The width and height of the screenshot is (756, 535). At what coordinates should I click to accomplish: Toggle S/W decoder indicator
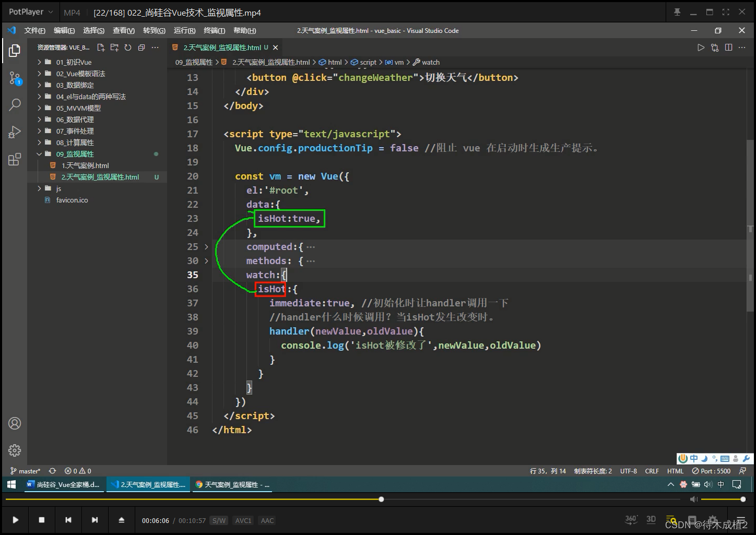point(219,520)
